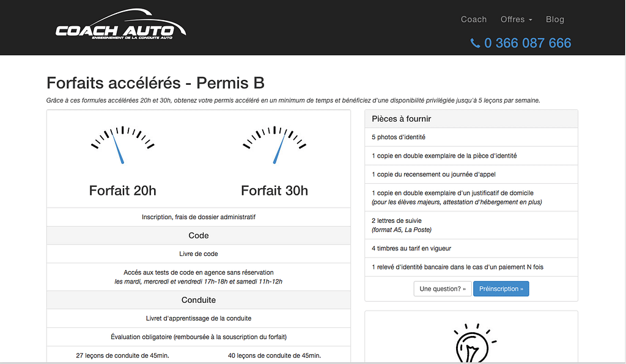Click the Pièces à fournir panel header
The image size is (626, 364).
[x=471, y=119]
